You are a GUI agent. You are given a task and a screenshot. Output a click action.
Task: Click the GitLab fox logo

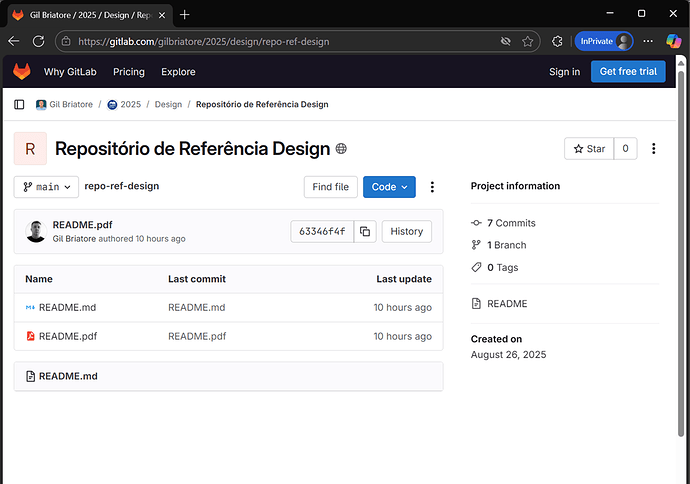click(21, 72)
